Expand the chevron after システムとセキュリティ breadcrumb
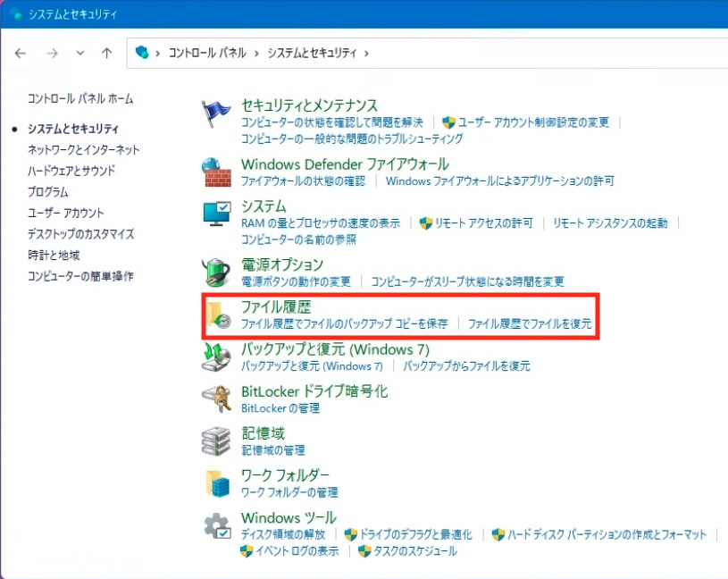 (x=366, y=54)
